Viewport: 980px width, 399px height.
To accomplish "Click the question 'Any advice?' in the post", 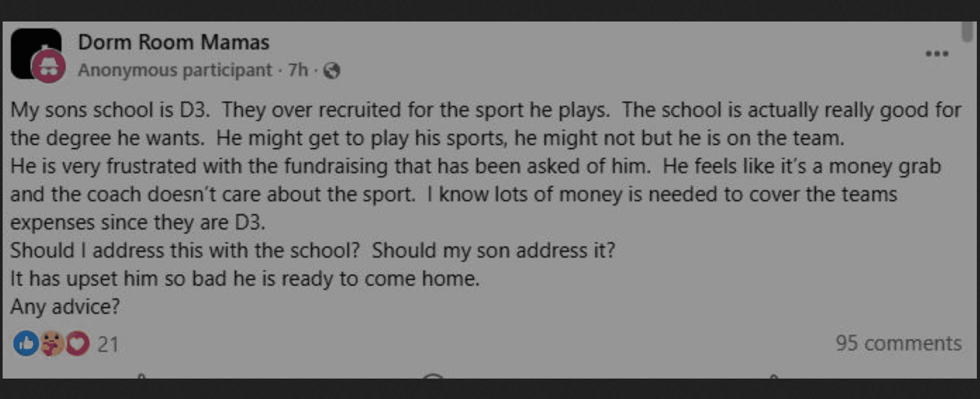I will pyautogui.click(x=65, y=307).
